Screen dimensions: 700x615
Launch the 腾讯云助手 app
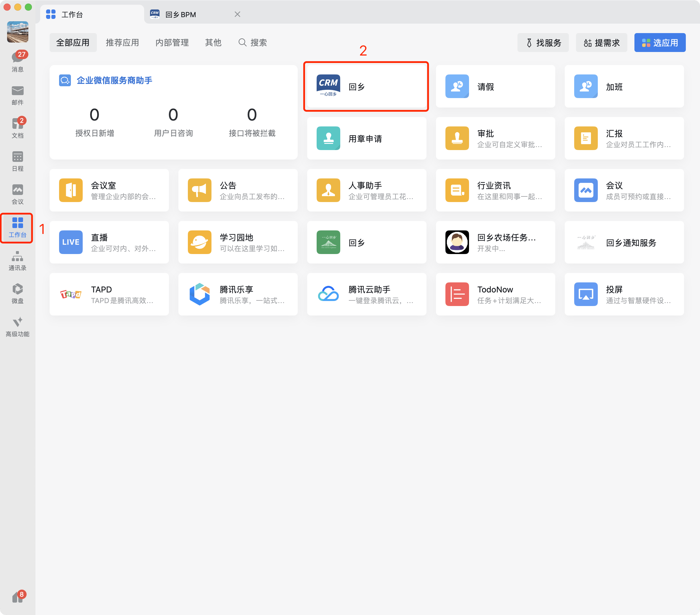coord(366,294)
